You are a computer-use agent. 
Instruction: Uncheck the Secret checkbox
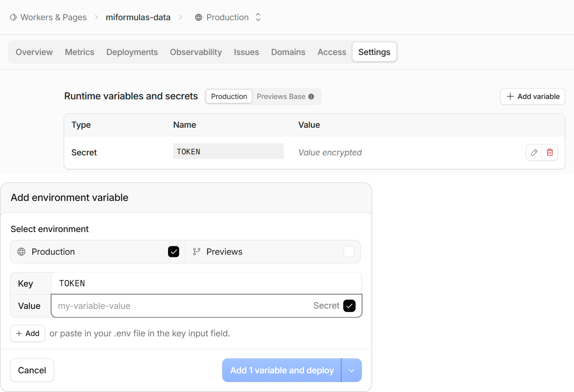coord(349,306)
